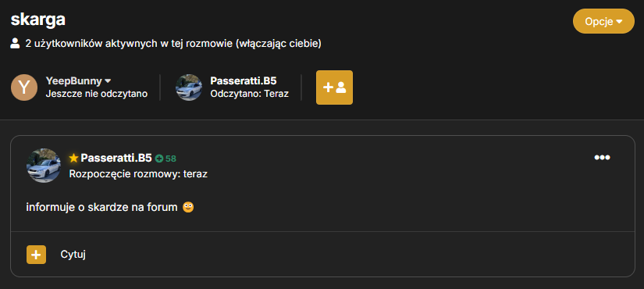Viewport: 644px width, 289px height.
Task: Open the Opcje dropdown menu
Action: click(x=603, y=21)
